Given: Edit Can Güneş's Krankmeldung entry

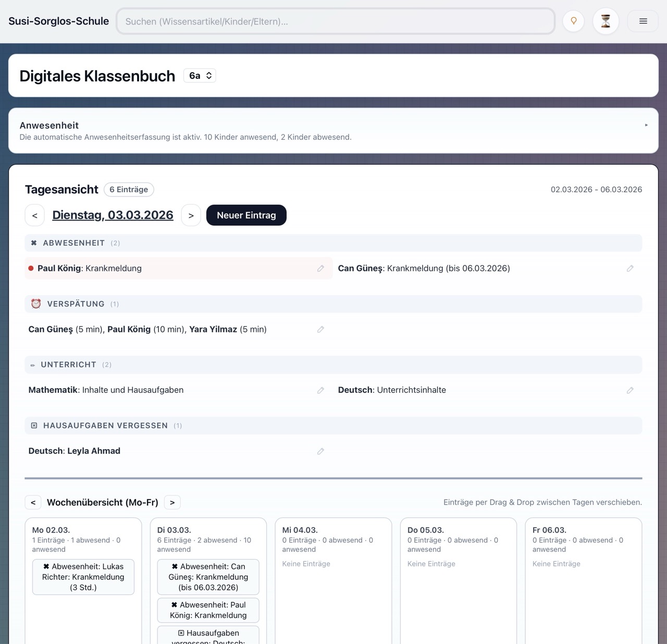Looking at the screenshot, I should (630, 268).
